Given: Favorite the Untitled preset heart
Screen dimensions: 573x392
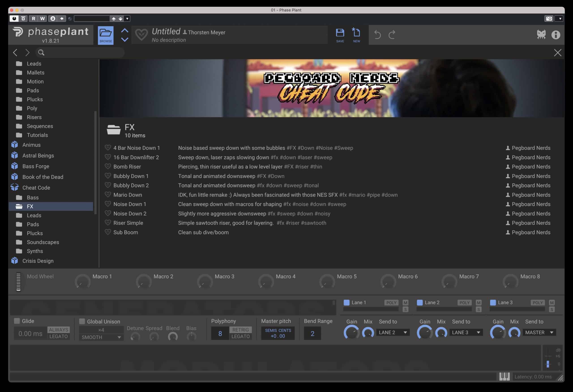Looking at the screenshot, I should 141,35.
